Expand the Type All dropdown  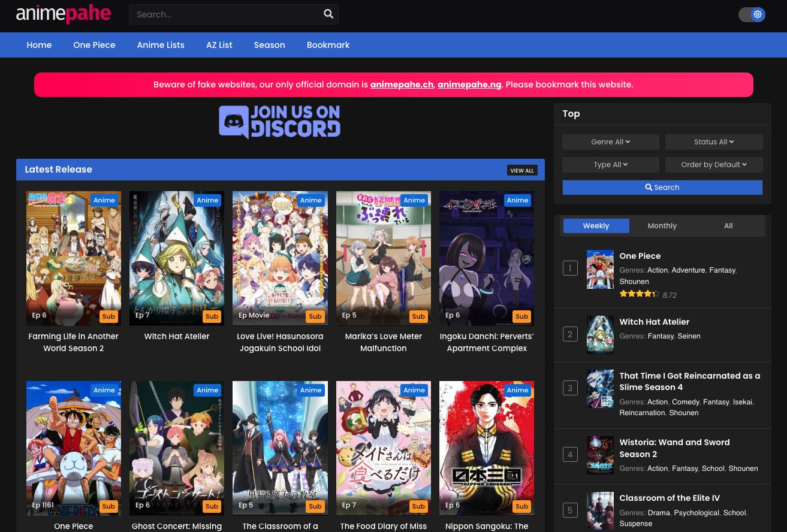611,165
